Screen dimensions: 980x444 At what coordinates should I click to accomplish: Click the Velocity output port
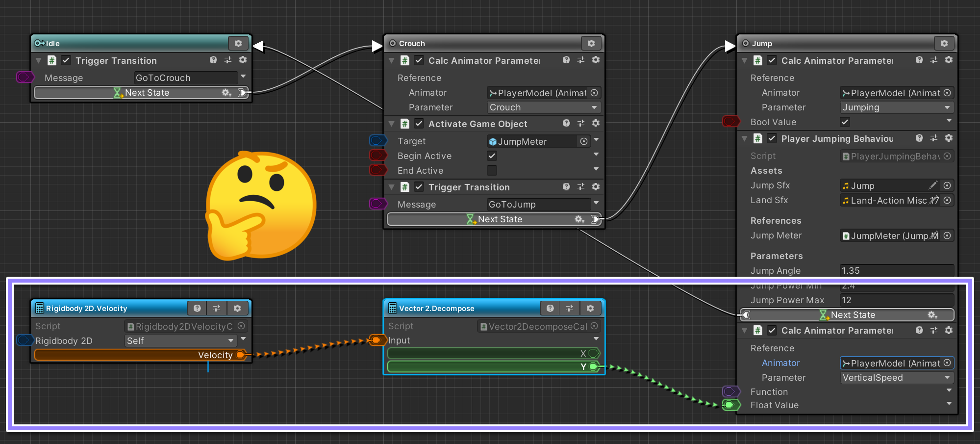241,355
